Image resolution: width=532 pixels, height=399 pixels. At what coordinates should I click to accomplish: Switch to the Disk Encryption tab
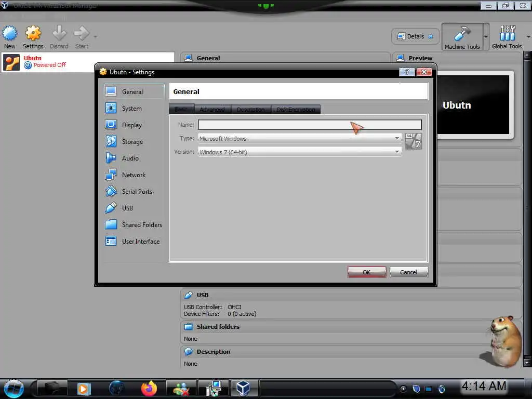tap(296, 109)
